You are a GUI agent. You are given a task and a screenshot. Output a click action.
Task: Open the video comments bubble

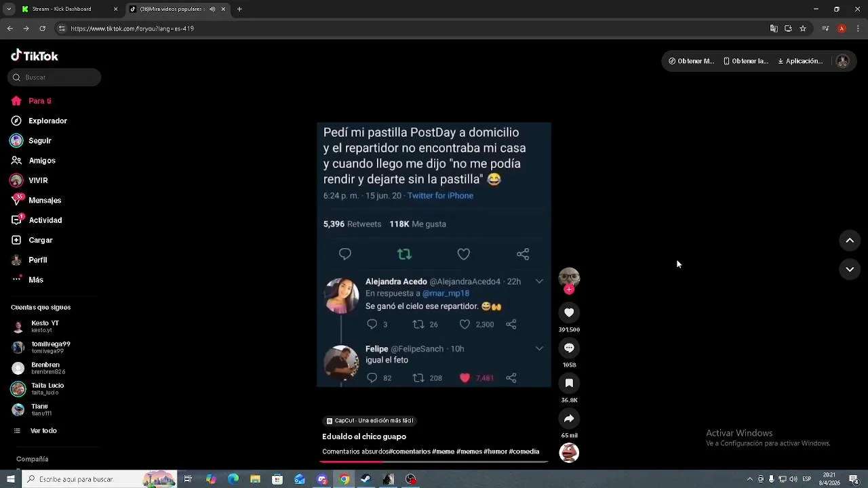(569, 348)
